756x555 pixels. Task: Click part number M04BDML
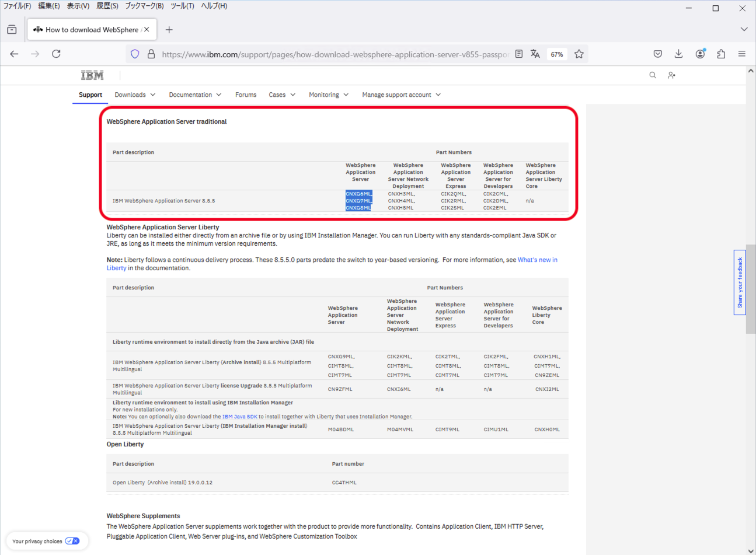(341, 430)
